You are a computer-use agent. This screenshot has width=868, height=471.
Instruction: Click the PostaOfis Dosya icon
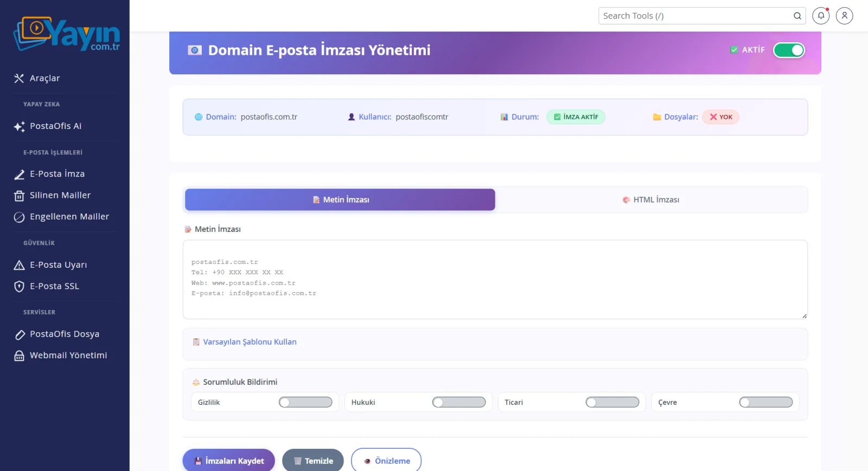(x=19, y=334)
